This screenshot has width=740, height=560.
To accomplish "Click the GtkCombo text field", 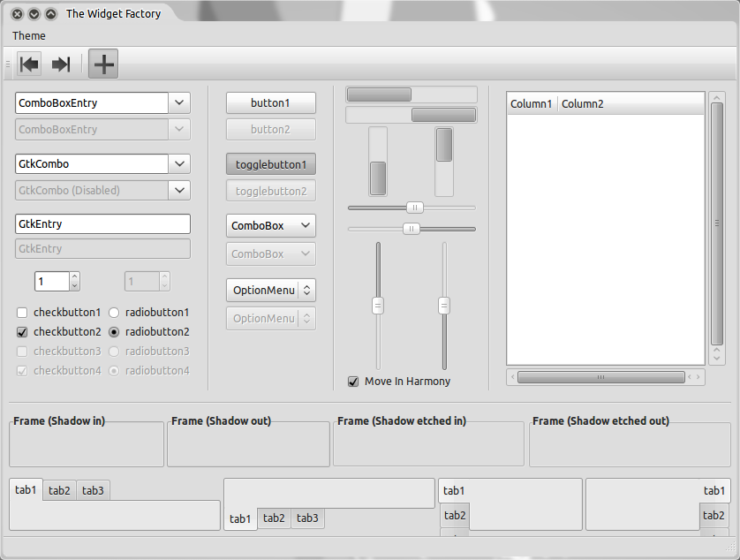I will (92, 163).
